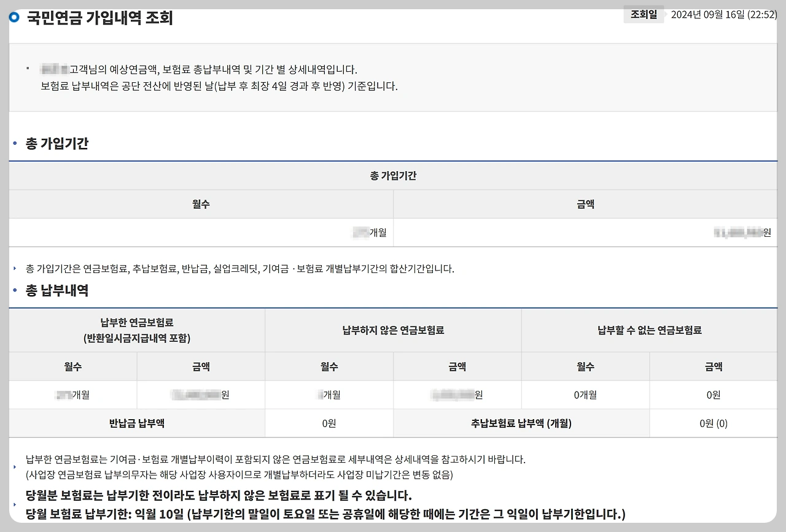Click the 금액 column header under 총 가입기간
Viewport: 786px width, 532px height.
click(x=585, y=204)
